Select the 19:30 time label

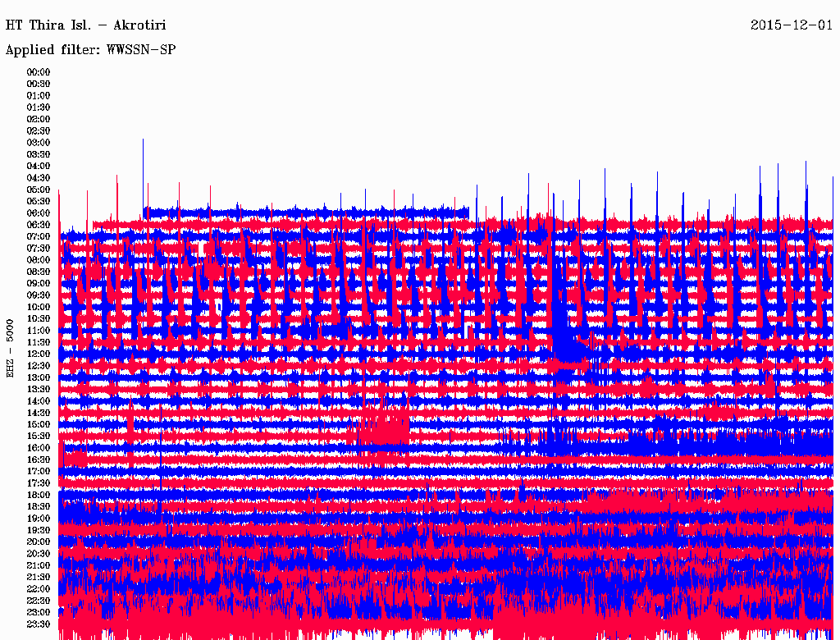39,531
